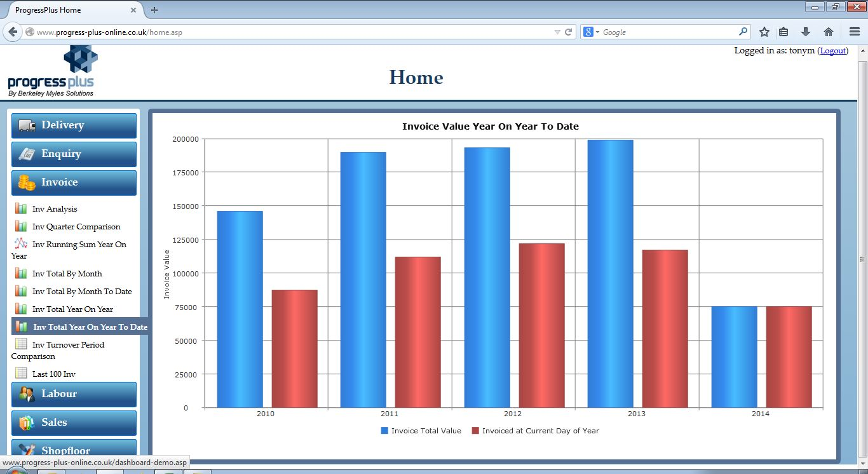Click the blue Invoice Total Value legend swatch
This screenshot has height=474, width=868.
tap(384, 431)
